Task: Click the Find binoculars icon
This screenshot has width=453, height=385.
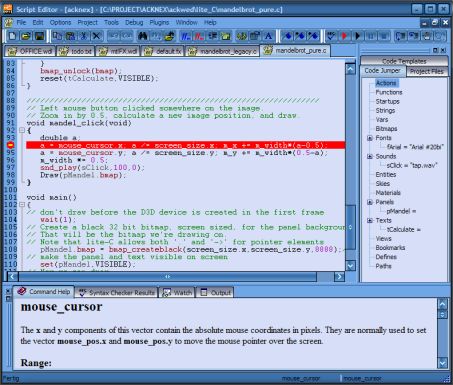Action: (143, 36)
